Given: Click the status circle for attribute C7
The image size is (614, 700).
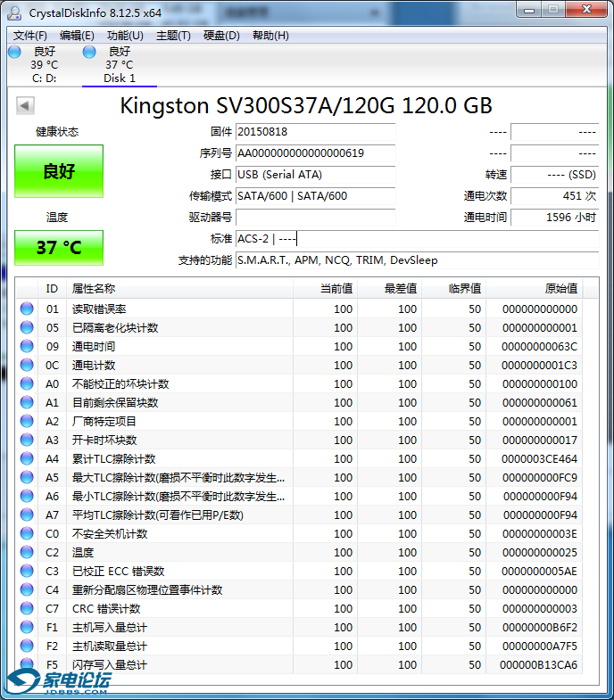Looking at the screenshot, I should [x=27, y=608].
